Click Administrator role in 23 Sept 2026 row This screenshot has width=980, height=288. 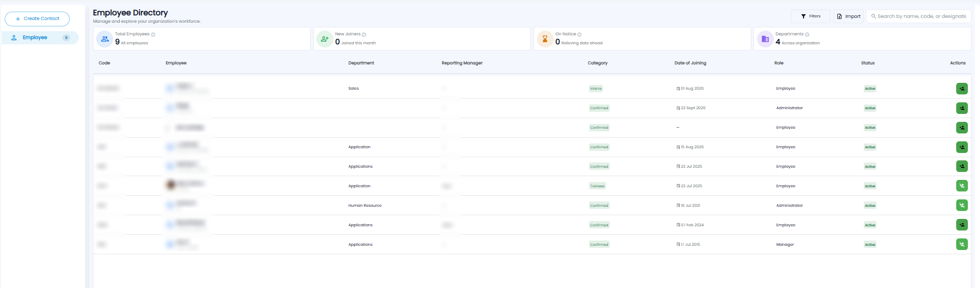click(789, 108)
